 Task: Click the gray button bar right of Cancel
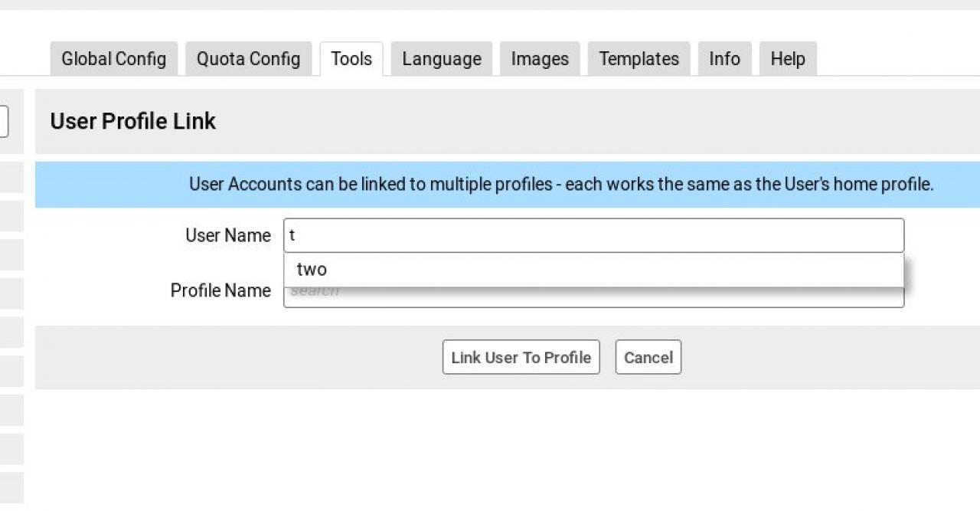coord(827,358)
